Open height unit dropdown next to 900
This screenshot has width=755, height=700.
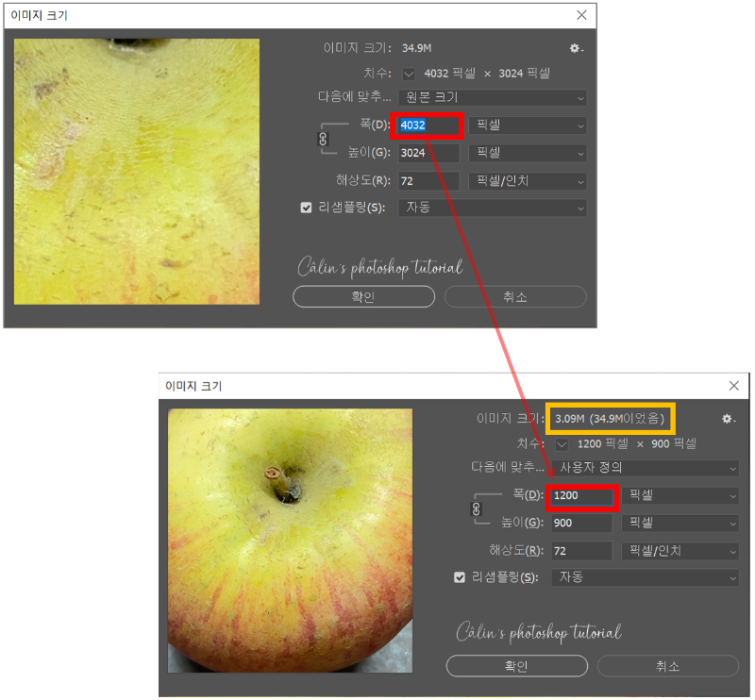(x=680, y=524)
